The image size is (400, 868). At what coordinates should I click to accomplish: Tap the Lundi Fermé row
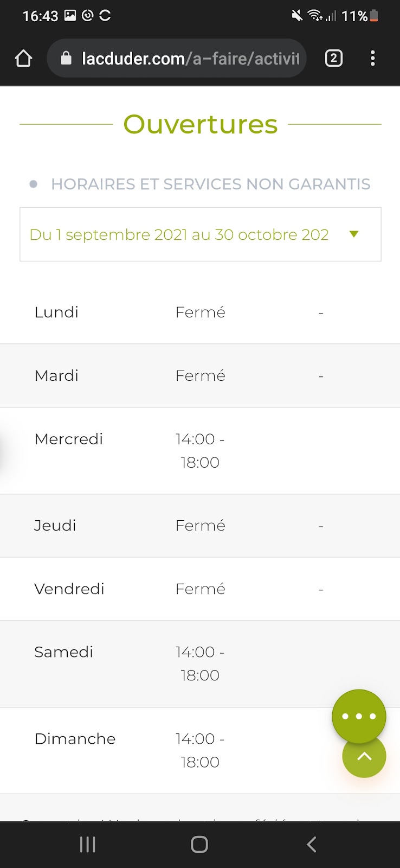click(x=200, y=312)
